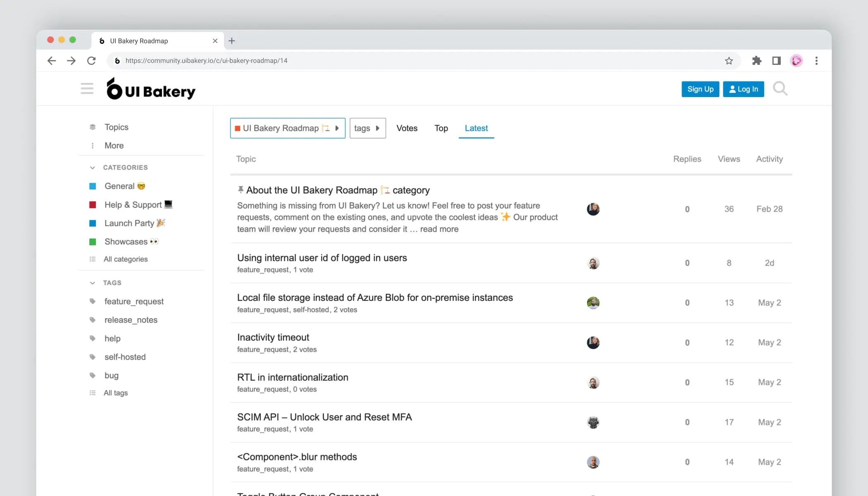Switch to the Top tab
868x496 pixels.
click(x=441, y=128)
